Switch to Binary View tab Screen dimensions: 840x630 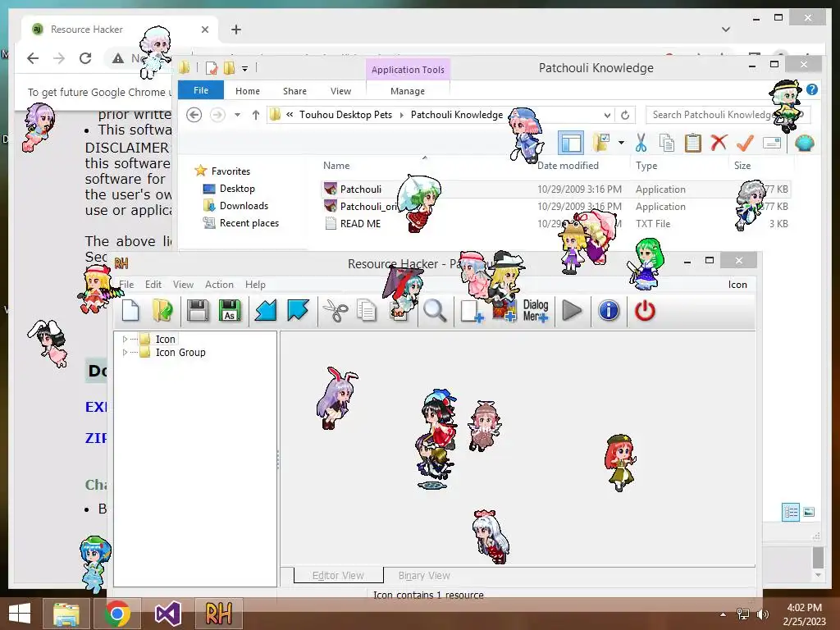pyautogui.click(x=424, y=575)
